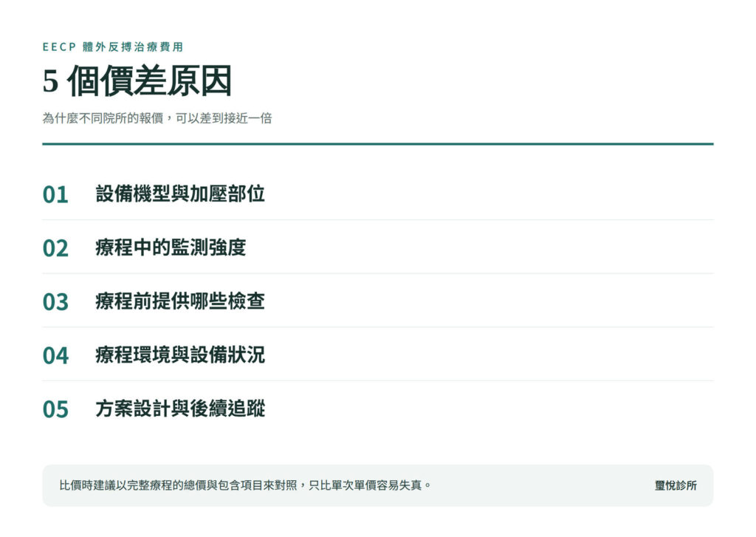The width and height of the screenshot is (756, 537).
Task: Click the number '05'
Action: 55,409
